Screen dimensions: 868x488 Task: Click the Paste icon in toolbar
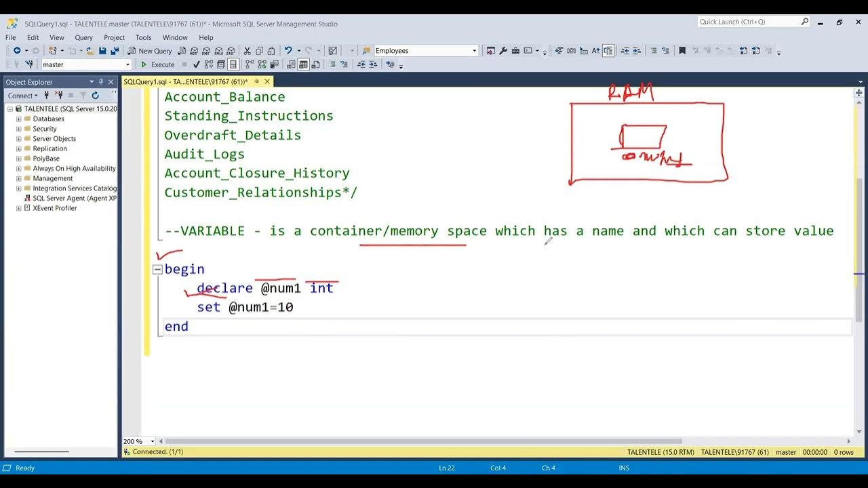tap(271, 51)
